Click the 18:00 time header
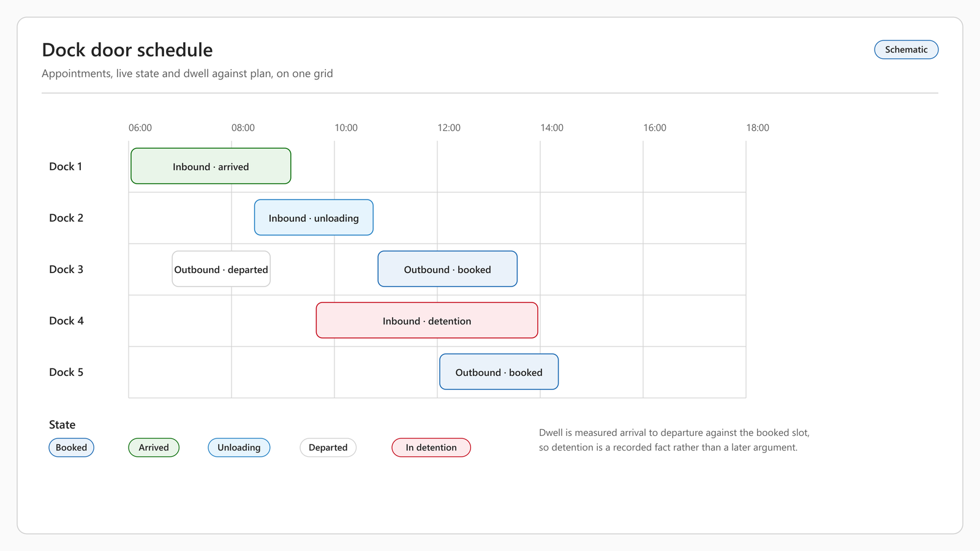The height and width of the screenshot is (551, 980). pyautogui.click(x=758, y=128)
